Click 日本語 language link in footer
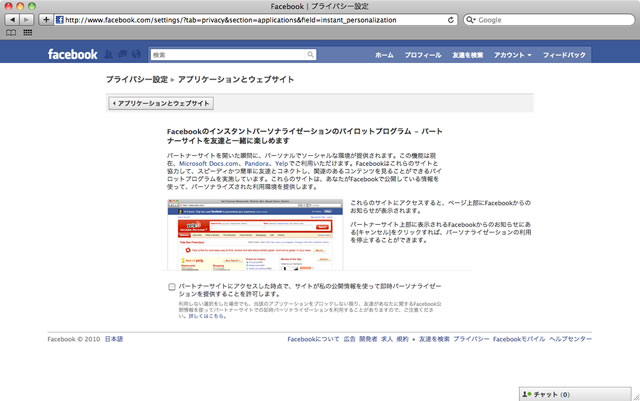 click(114, 339)
